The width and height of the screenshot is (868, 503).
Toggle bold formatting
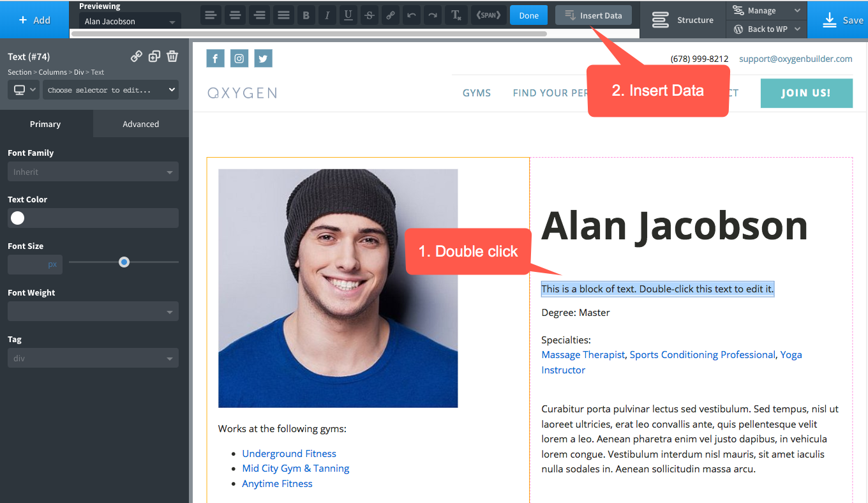306,15
